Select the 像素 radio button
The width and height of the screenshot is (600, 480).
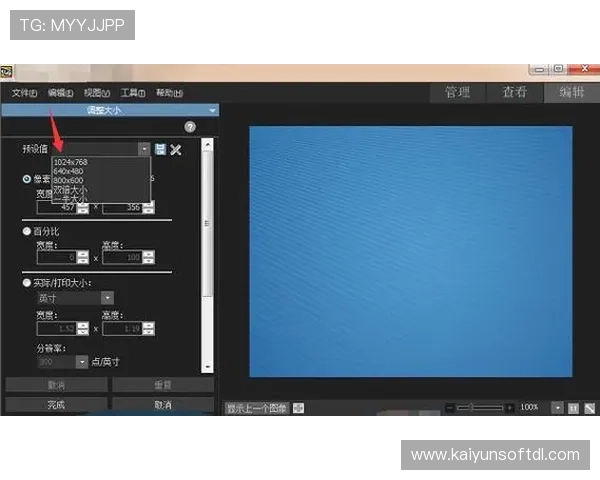(x=26, y=179)
